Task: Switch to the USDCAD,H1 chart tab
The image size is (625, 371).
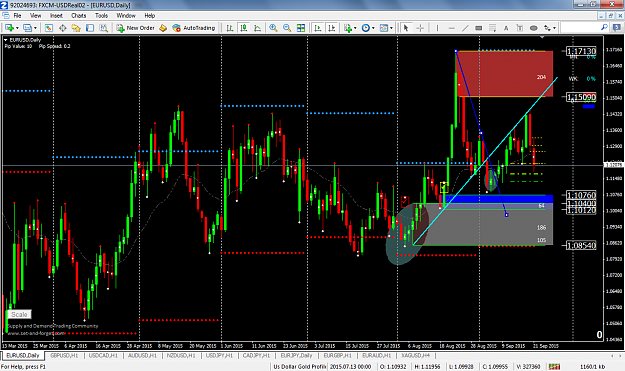Action: coord(103,355)
